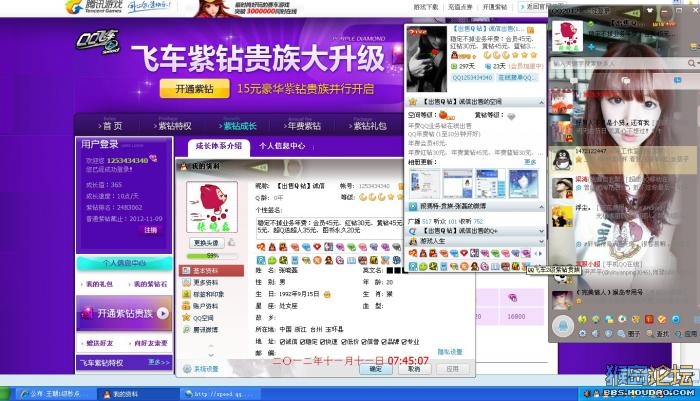This screenshot has height=401, width=700.
Task: Click 赠送好友 link
Action: 99,343
